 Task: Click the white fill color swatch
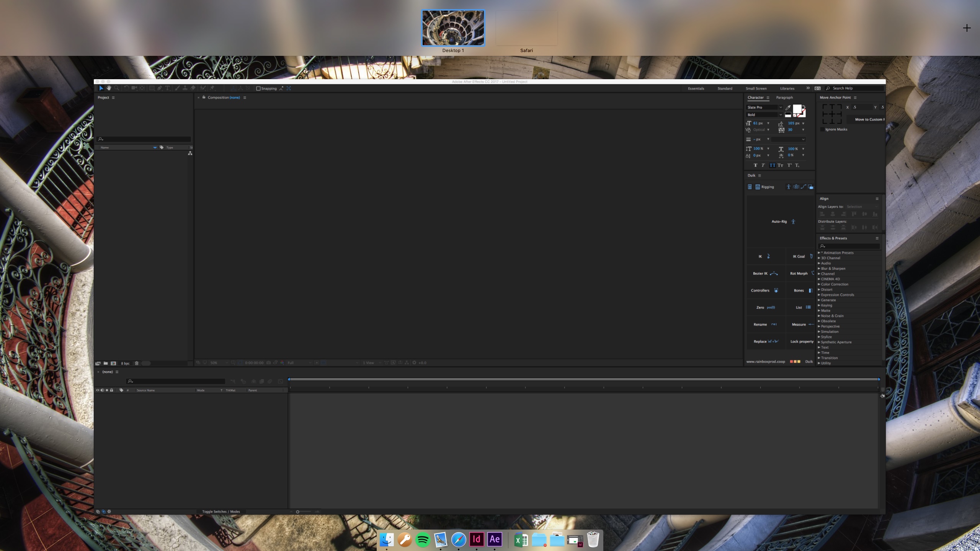(x=797, y=109)
